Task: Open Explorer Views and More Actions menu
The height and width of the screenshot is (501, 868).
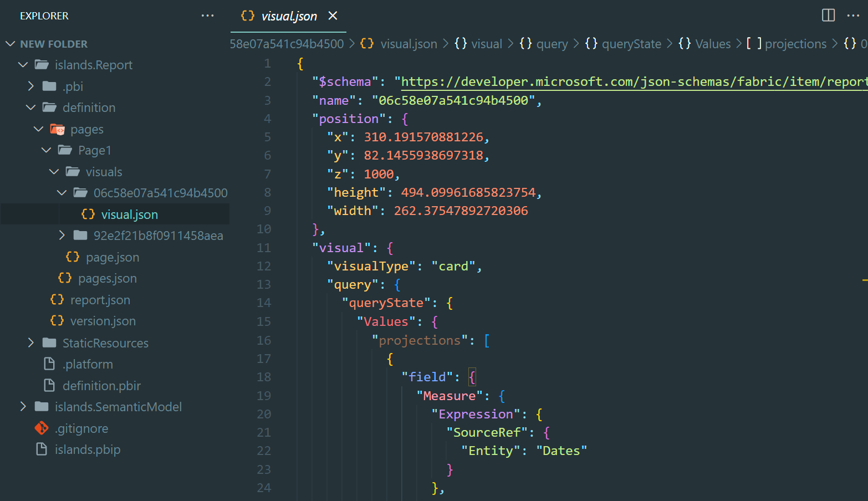Action: click(x=207, y=16)
